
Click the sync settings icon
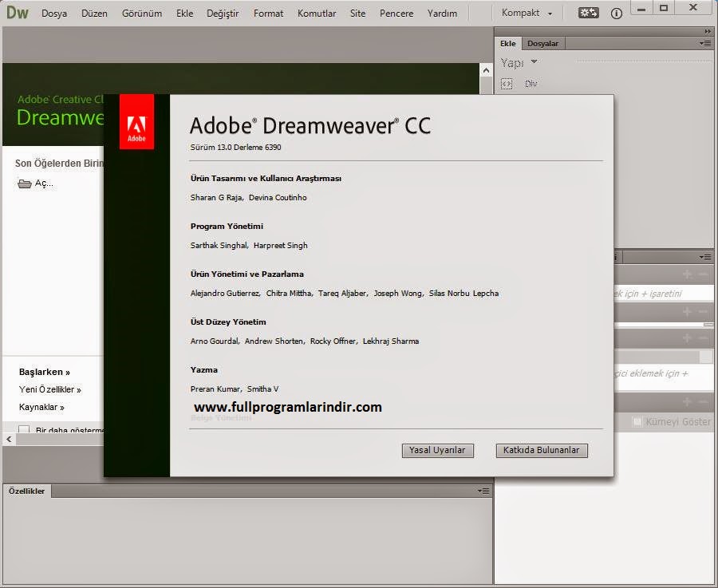[x=589, y=13]
